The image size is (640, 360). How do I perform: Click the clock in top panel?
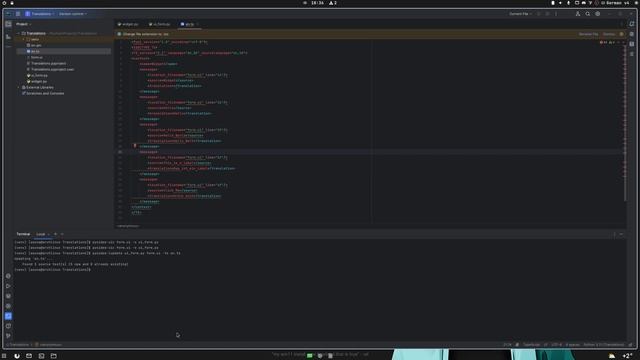[x=317, y=3]
